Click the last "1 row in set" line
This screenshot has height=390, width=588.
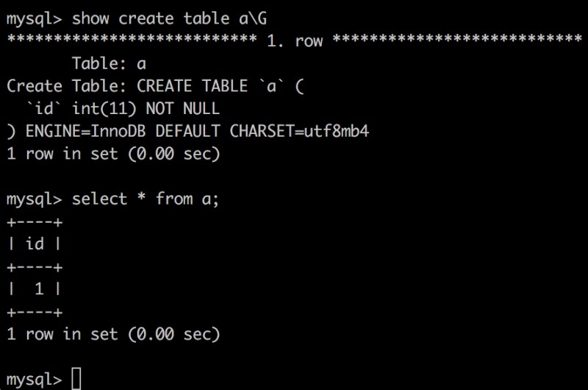pyautogui.click(x=113, y=335)
